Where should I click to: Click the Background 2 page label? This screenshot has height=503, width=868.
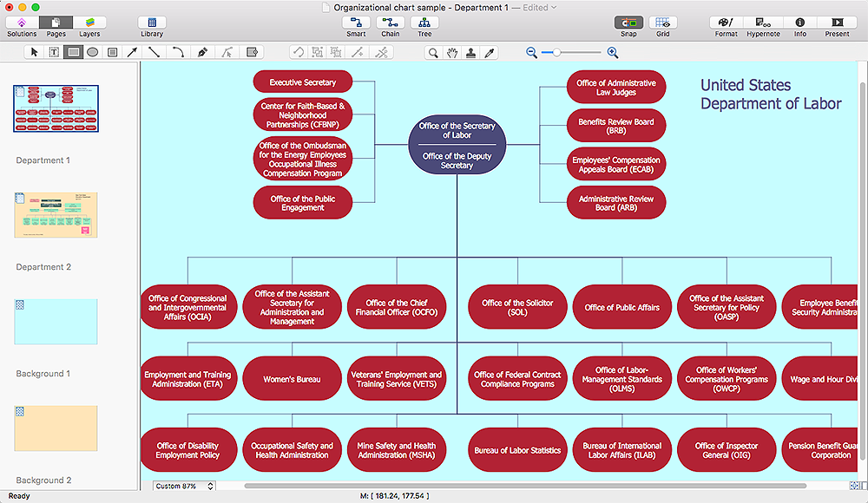43,480
